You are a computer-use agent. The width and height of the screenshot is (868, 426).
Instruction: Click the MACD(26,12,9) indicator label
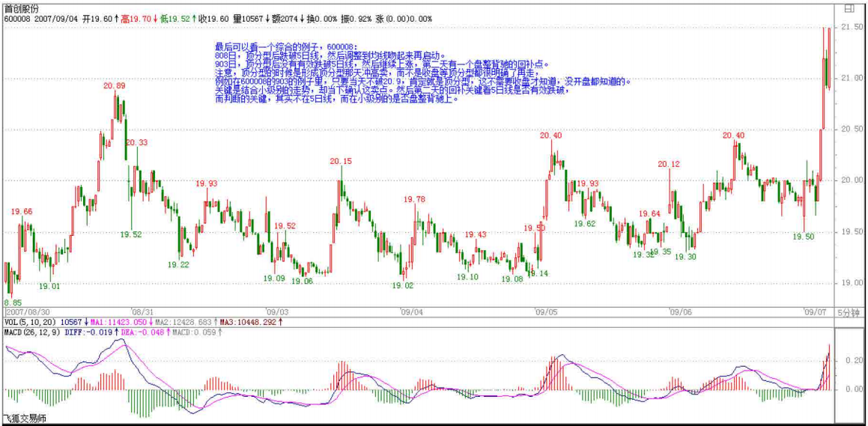[x=32, y=332]
